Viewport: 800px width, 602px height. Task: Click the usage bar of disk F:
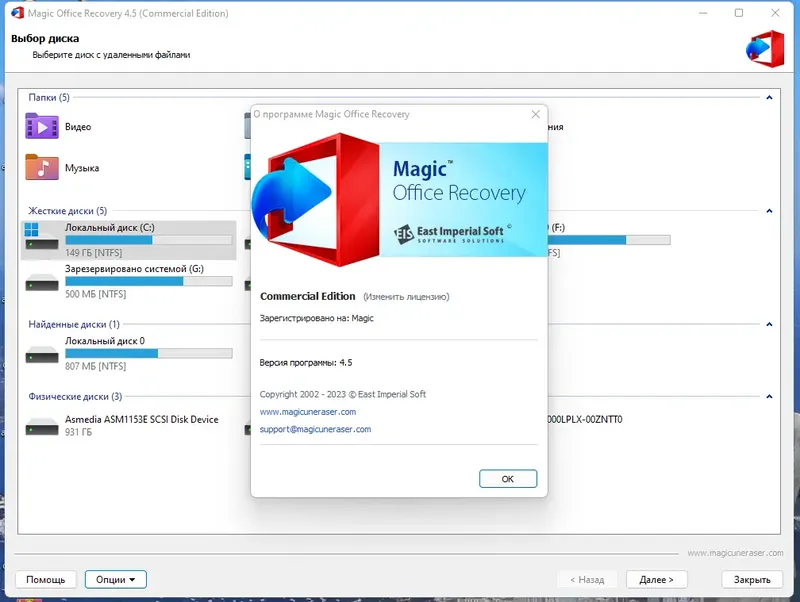coord(609,240)
